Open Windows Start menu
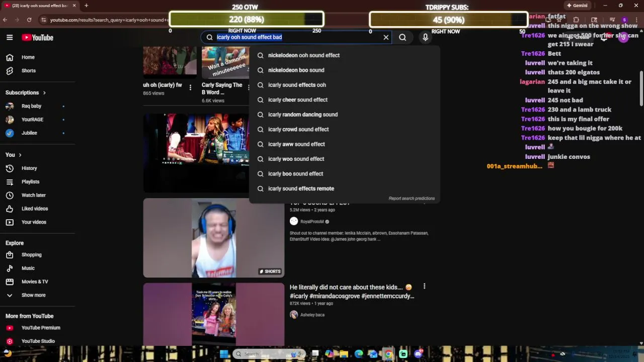 click(x=224, y=354)
